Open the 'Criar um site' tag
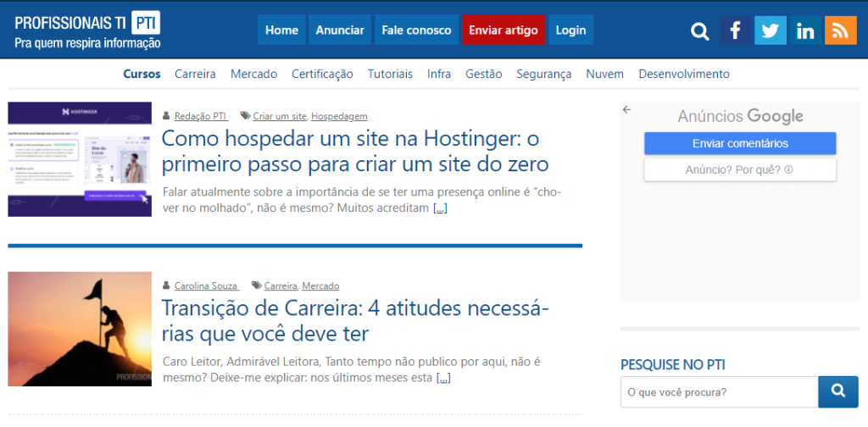This screenshot has width=868, height=427. point(280,116)
